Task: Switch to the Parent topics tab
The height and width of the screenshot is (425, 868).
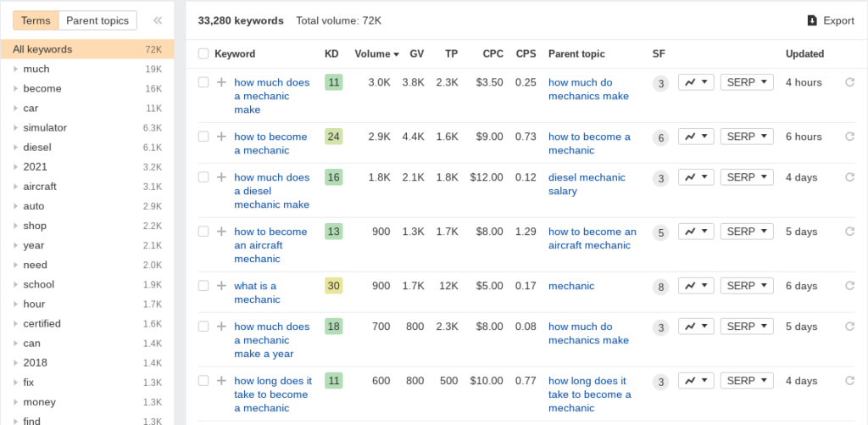Action: click(97, 20)
